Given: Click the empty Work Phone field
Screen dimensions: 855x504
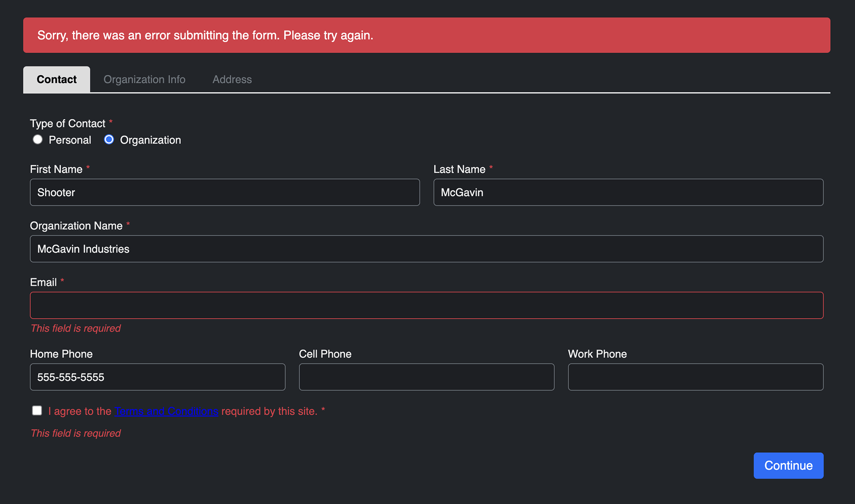Looking at the screenshot, I should tap(695, 377).
